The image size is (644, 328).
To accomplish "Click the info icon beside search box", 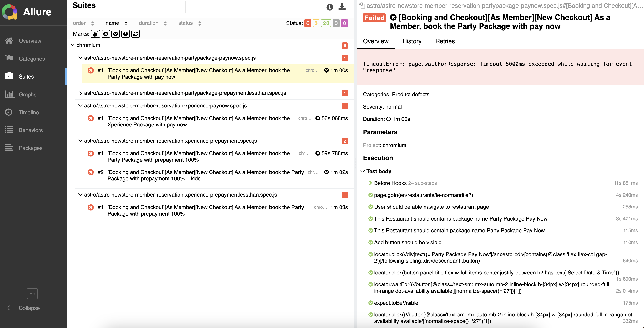I will [x=330, y=7].
